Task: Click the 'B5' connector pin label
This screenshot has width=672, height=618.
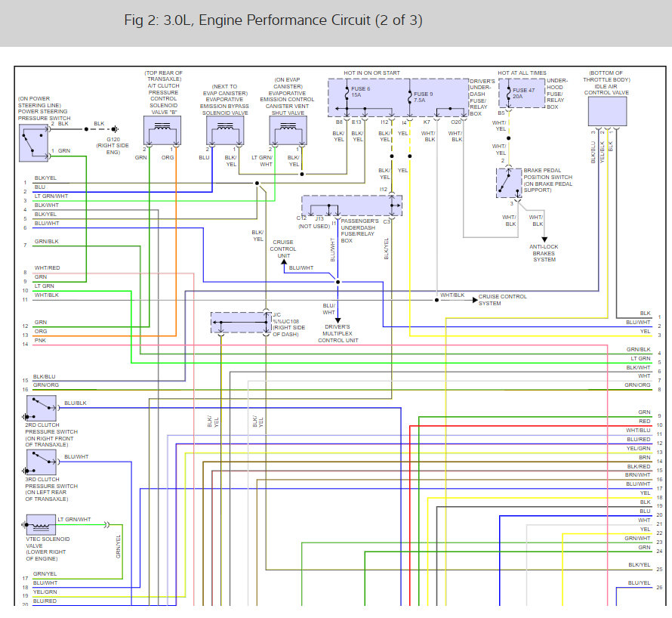Action: 501,113
